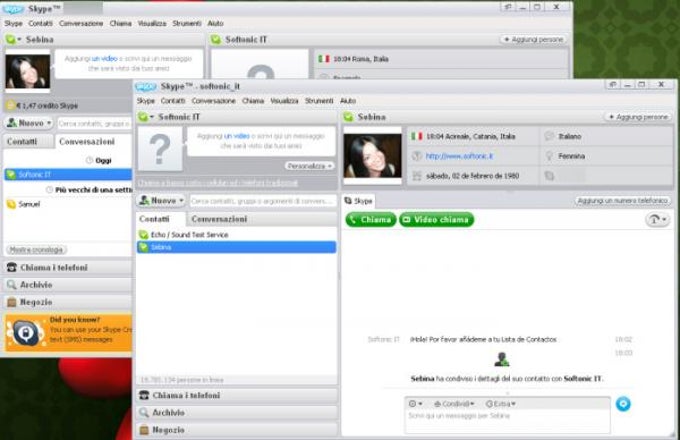
Task: Click the speech bubble icon beside Italiano
Action: 549,136
